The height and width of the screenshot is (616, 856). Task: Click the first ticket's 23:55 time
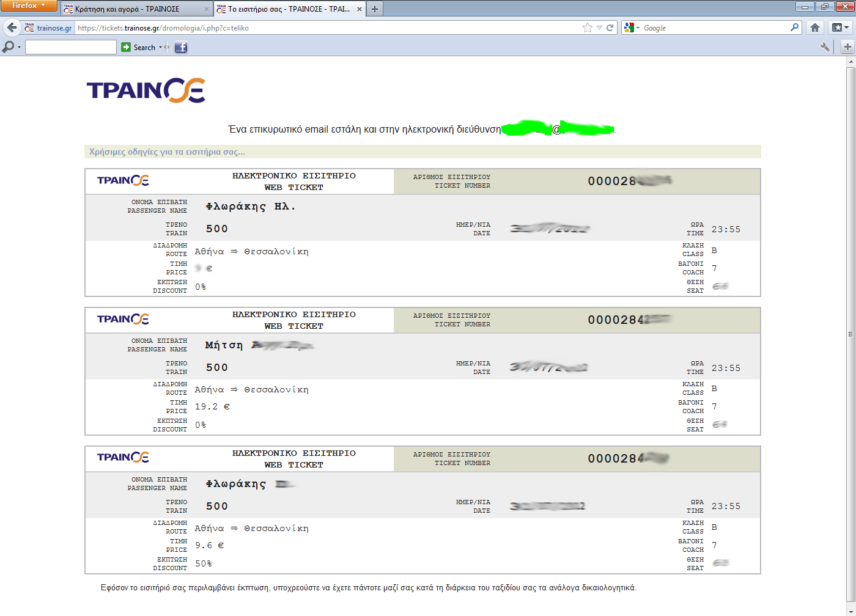pos(726,229)
